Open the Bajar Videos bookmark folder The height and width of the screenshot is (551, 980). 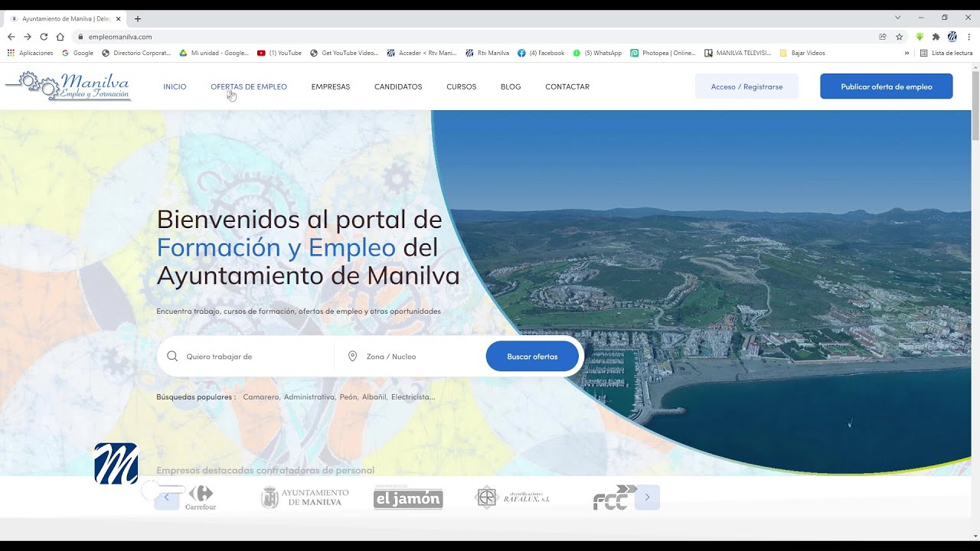pos(802,54)
